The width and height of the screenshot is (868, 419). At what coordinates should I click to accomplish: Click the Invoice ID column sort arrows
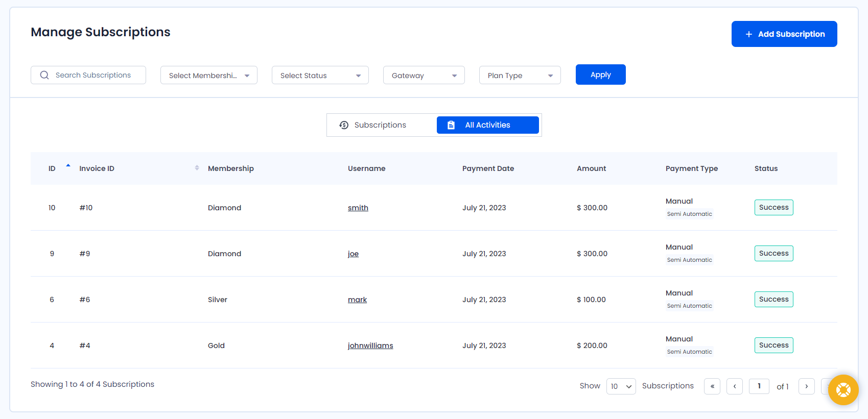[197, 168]
